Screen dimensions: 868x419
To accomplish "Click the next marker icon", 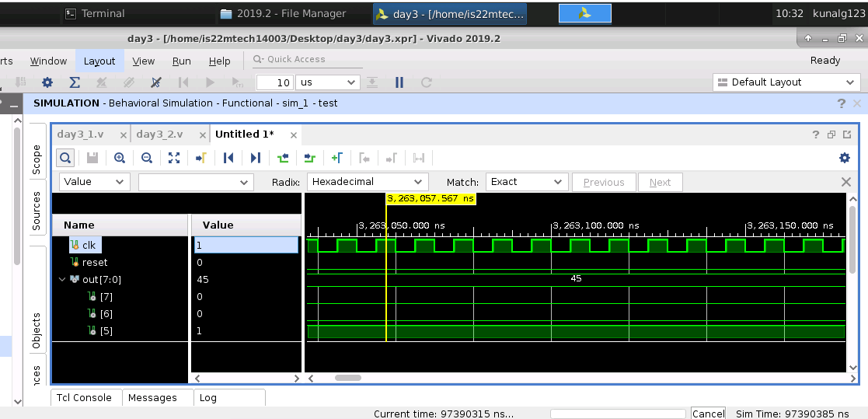I will (x=392, y=159).
